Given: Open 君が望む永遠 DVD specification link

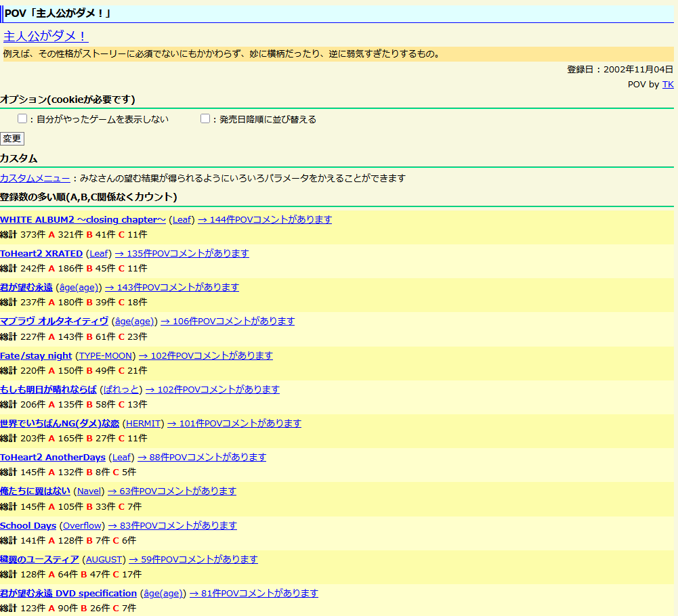Looking at the screenshot, I should [x=68, y=593].
